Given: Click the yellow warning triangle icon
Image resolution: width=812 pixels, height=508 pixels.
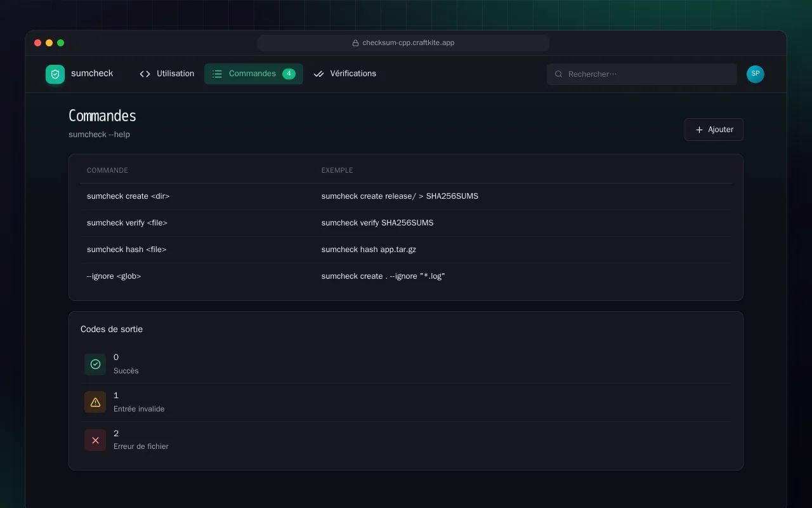Looking at the screenshot, I should [x=95, y=402].
